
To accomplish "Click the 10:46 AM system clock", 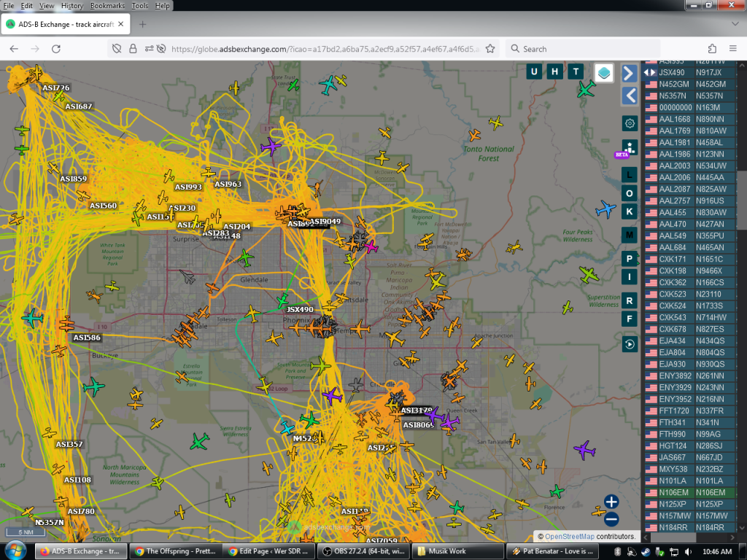I will 717,551.
